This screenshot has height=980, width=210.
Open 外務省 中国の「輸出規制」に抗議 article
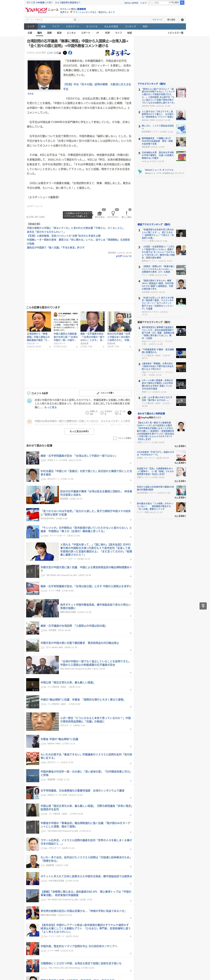click(x=60, y=739)
